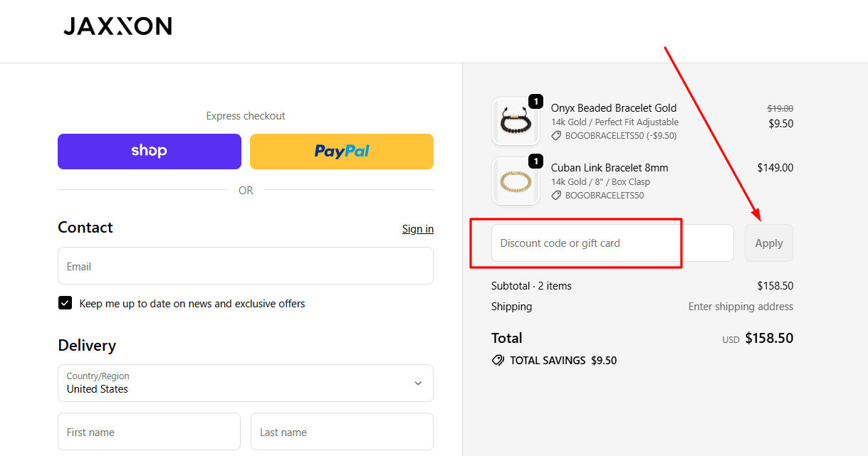This screenshot has width=868, height=456.
Task: Click the quantity badge on Cuban Link thumbnail
Action: click(x=535, y=161)
